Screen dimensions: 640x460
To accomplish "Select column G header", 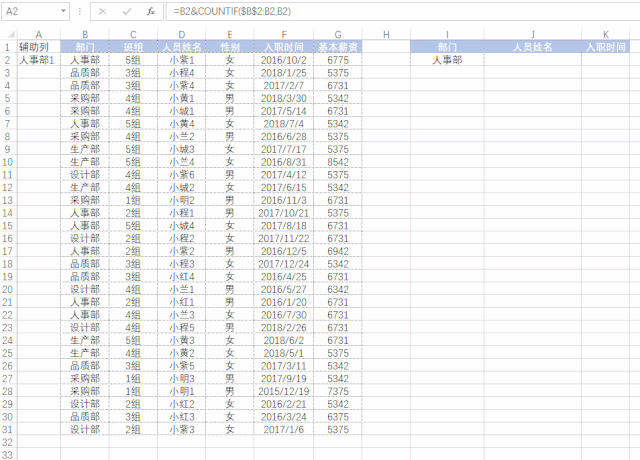I will 338,35.
